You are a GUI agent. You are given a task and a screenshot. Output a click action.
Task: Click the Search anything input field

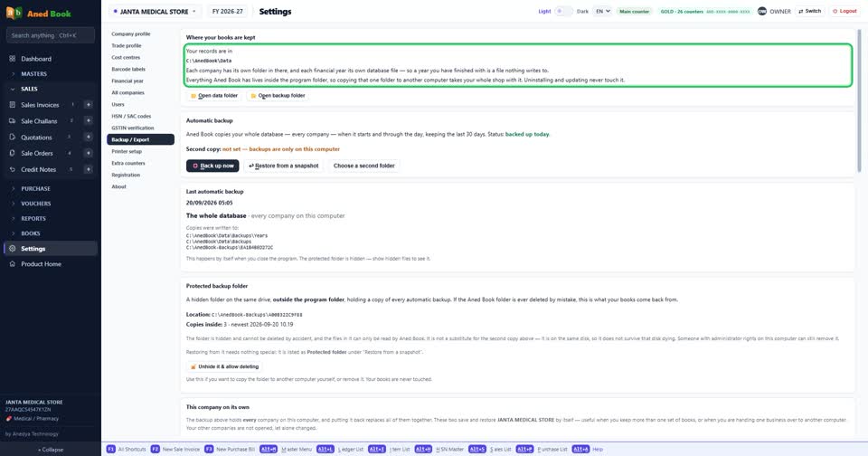pos(51,35)
